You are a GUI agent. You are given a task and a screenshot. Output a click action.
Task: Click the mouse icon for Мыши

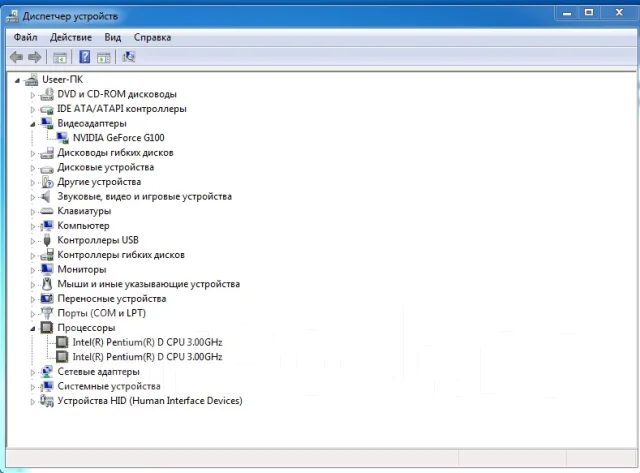pyautogui.click(x=47, y=284)
